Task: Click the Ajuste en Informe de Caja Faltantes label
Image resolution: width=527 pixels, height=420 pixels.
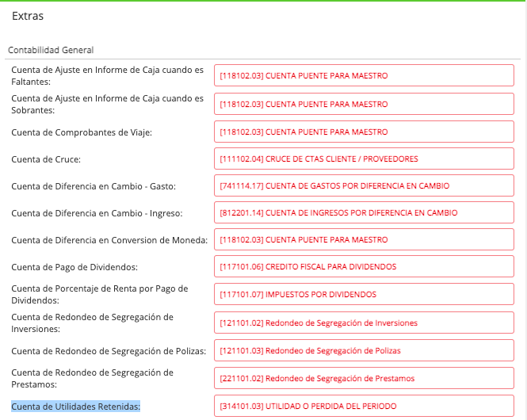Action: (108, 75)
